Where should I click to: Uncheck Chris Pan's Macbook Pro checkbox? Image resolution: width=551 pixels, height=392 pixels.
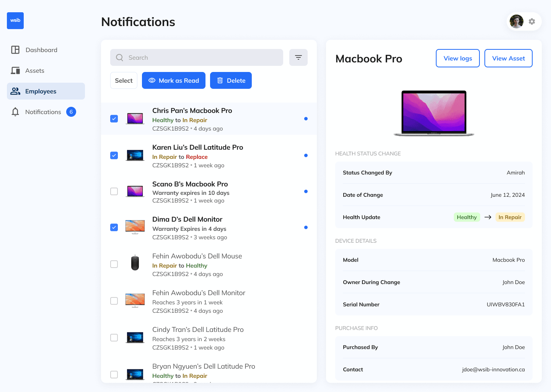click(x=114, y=119)
